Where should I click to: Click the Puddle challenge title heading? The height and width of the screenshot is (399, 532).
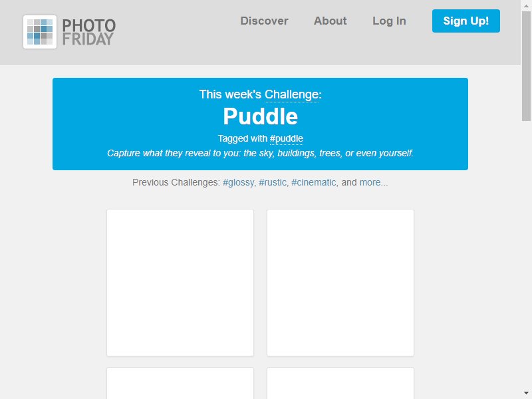pos(260,116)
